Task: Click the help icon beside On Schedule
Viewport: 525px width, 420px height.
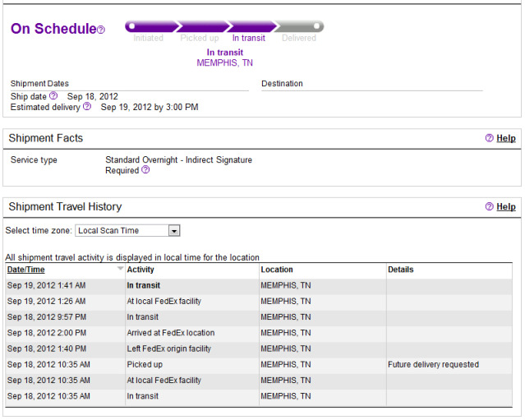Action: 101,30
